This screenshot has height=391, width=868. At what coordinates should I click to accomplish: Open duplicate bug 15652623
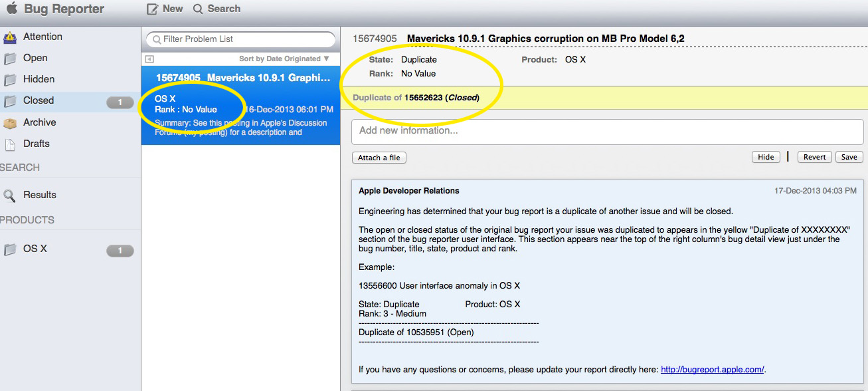tap(423, 98)
